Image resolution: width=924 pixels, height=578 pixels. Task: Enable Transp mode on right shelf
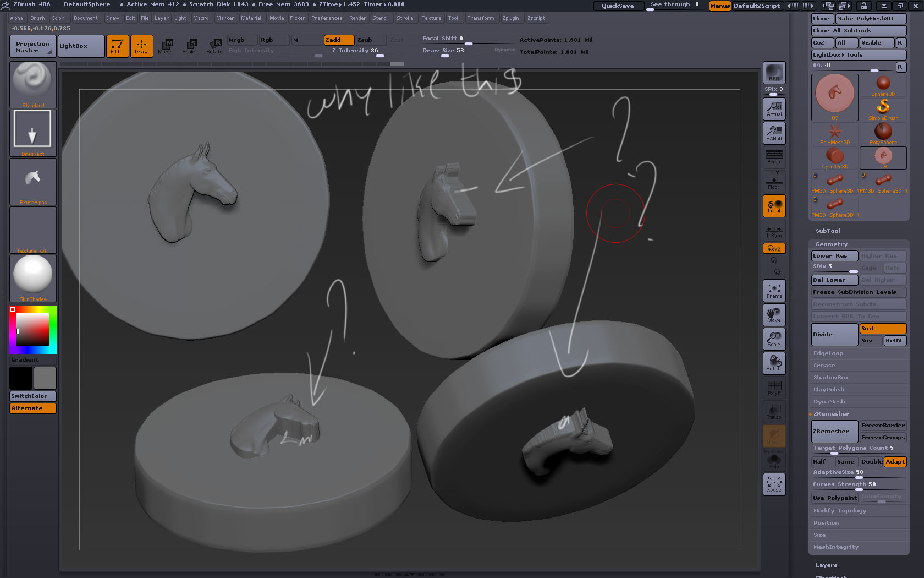774,411
